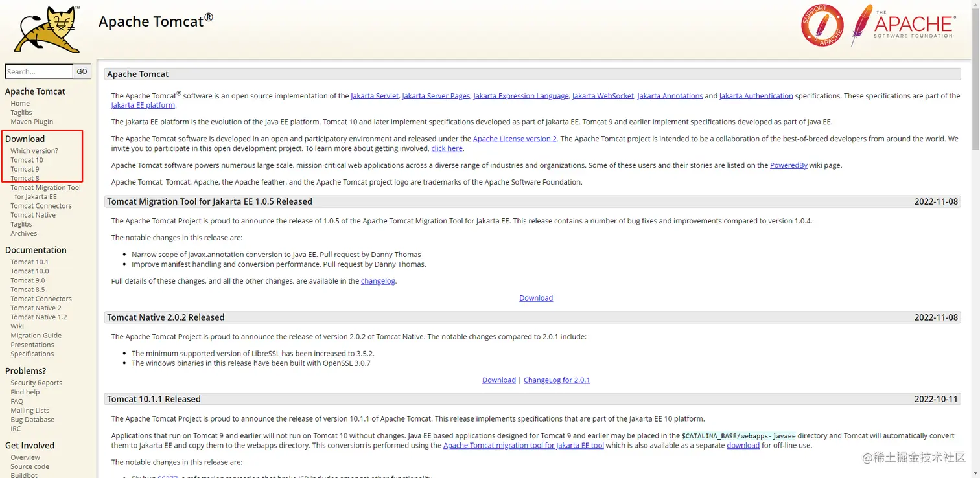Follow the Jakarta WebSocket link
Screen dimensions: 980x478
click(x=603, y=95)
